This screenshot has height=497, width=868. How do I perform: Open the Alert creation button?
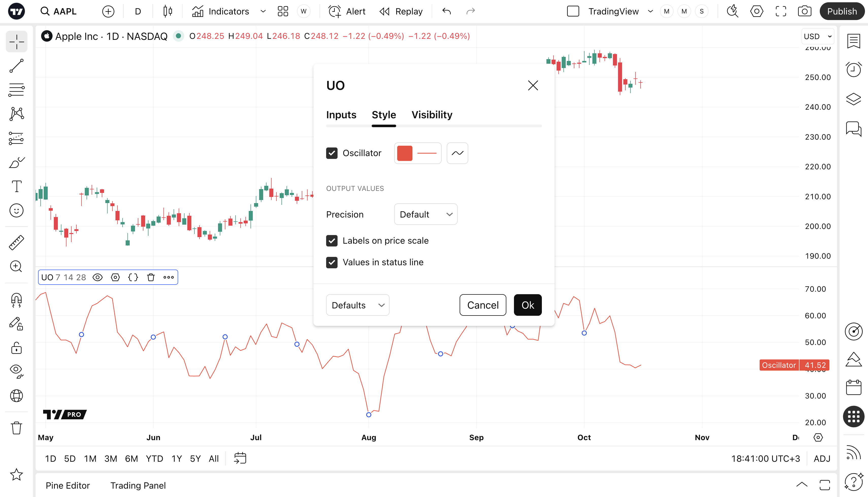pos(347,11)
